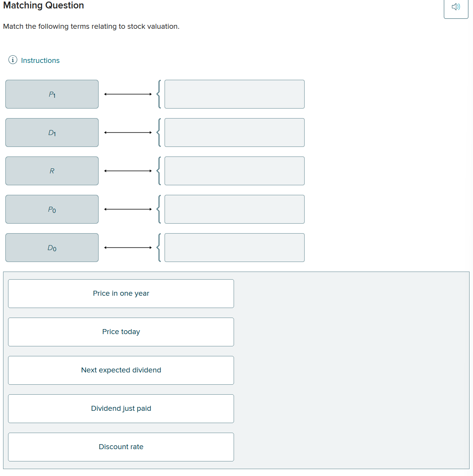Select the P0 term box
The image size is (473, 476).
(52, 209)
